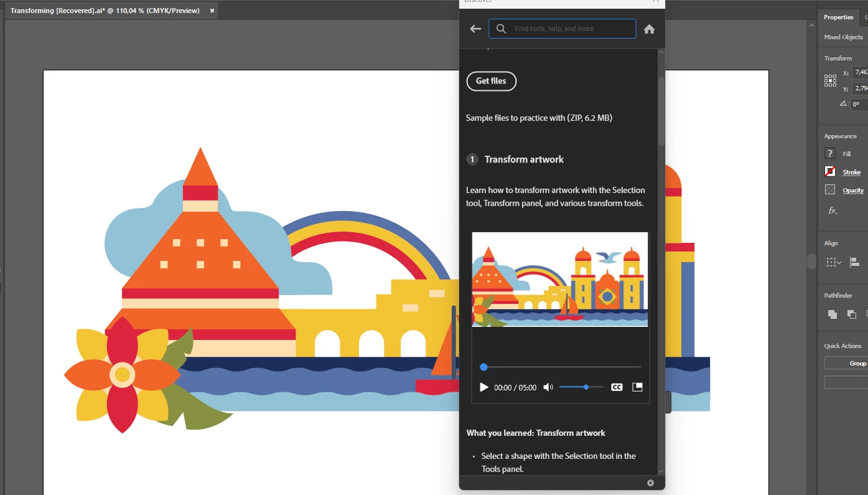Open picture-in-picture for tutorial video
Screen dimensions: 868x495
click(x=637, y=387)
